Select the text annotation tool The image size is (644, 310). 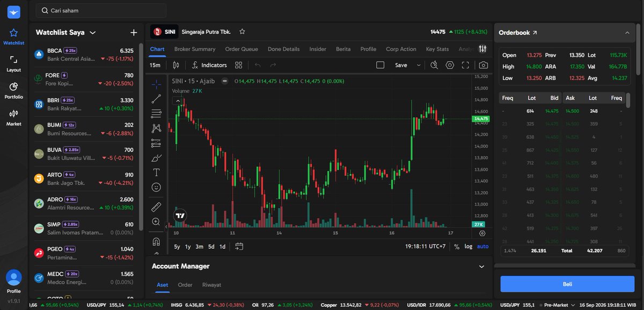[x=156, y=172]
